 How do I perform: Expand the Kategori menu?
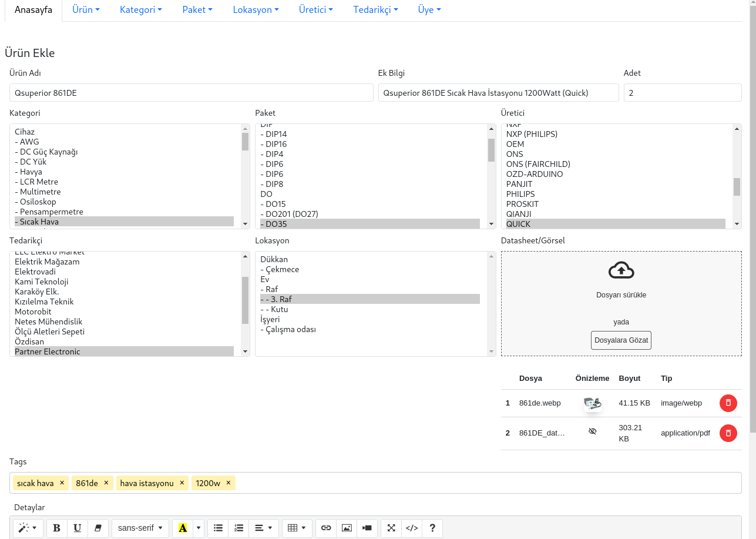coord(141,10)
